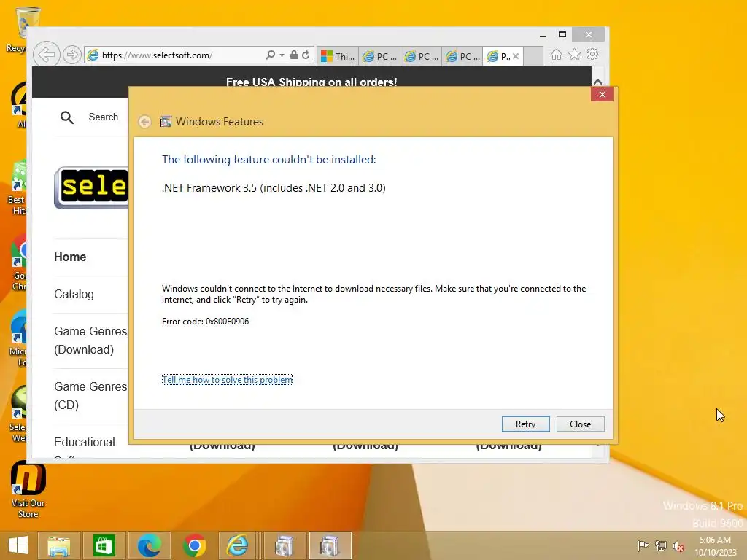Screen dimensions: 747x560
Task: Switch to the second 'PC ...' tab
Action: click(421, 56)
